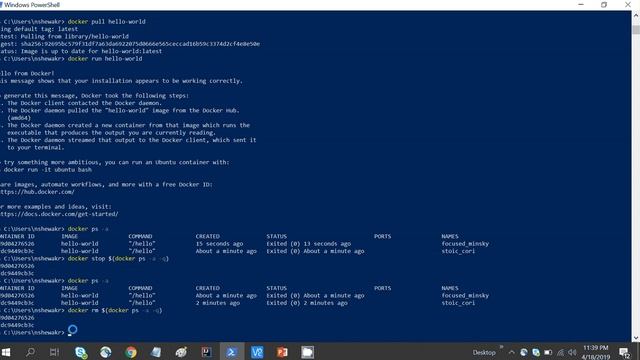Screen dimensions: 640x360
Task: Click the white window icon after PowerPoint
Action: (307, 352)
